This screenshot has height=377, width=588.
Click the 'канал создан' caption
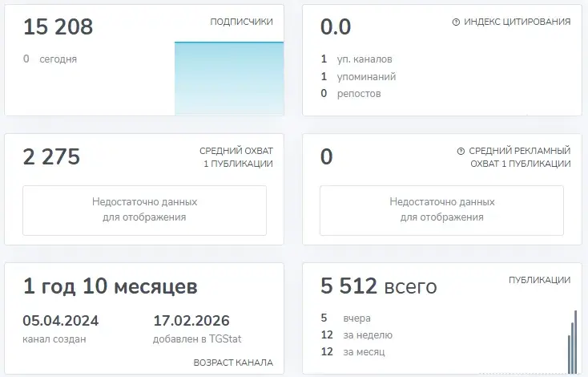pyautogui.click(x=54, y=339)
